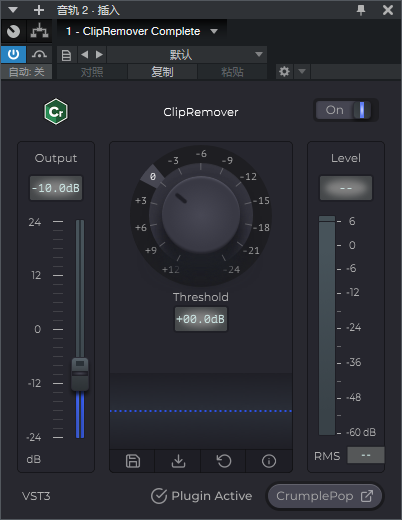Screen dimensions: 402x520
Task: Reset settings with circular arrow icon
Action: (224, 461)
